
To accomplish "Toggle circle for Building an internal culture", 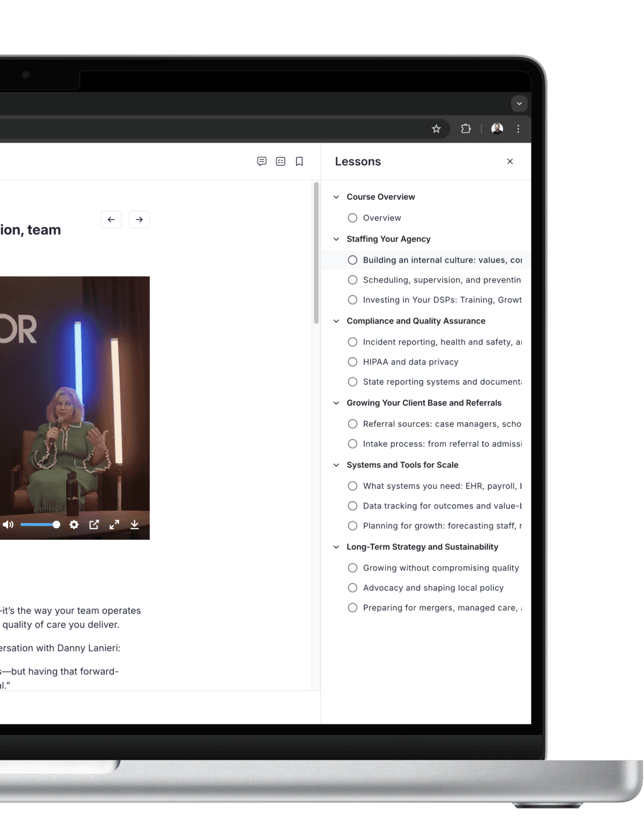I will 352,260.
